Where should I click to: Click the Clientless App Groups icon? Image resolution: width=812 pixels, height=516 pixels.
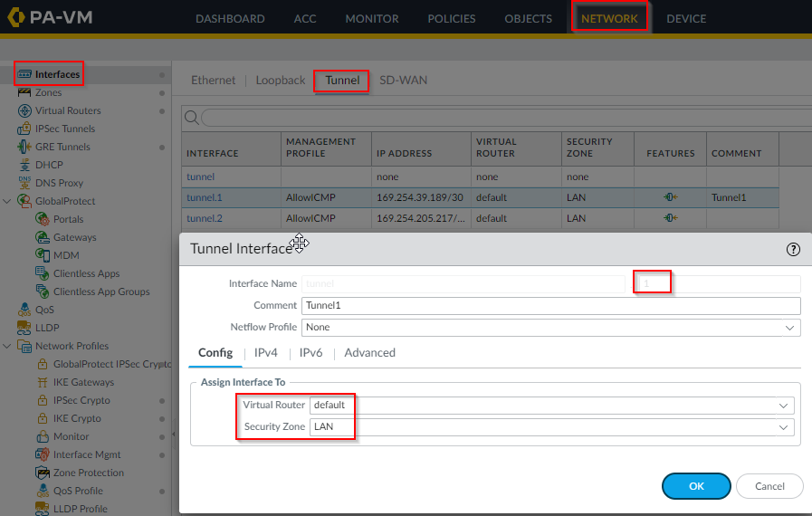pos(43,291)
